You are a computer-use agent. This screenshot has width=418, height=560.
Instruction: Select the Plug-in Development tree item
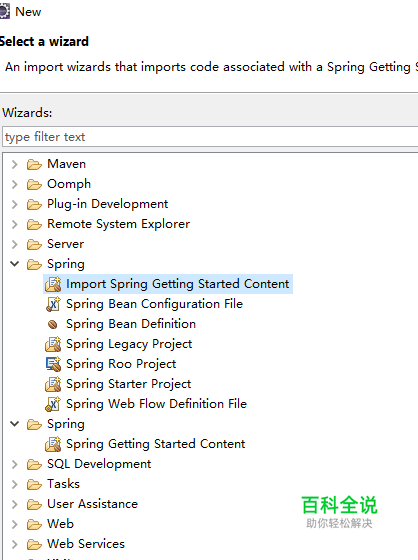(x=108, y=204)
